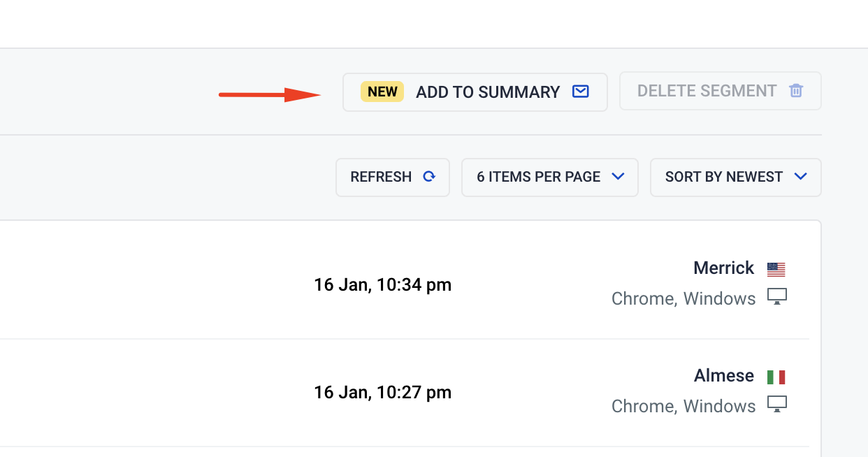Click the envelope icon on ADD TO SUMMARY
The image size is (868, 457).
tap(580, 92)
